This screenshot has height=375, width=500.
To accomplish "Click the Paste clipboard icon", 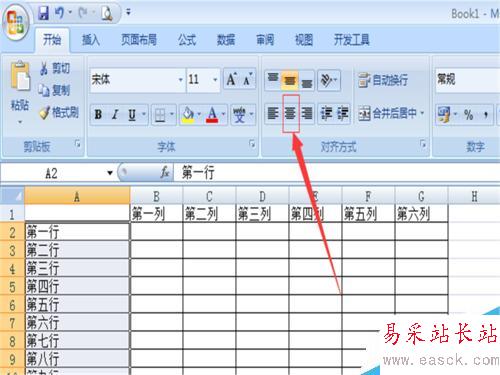I will click(x=20, y=76).
